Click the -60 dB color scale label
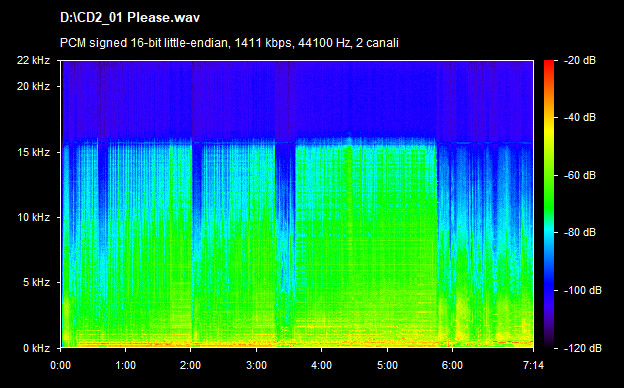Screen dimensions: 624x388 (x=580, y=175)
